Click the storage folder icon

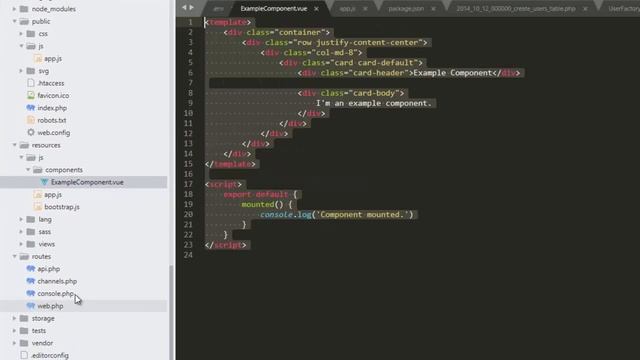click(x=24, y=318)
